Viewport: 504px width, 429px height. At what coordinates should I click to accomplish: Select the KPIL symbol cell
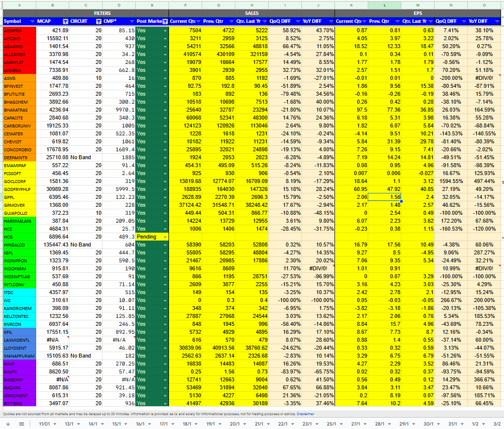(19, 332)
